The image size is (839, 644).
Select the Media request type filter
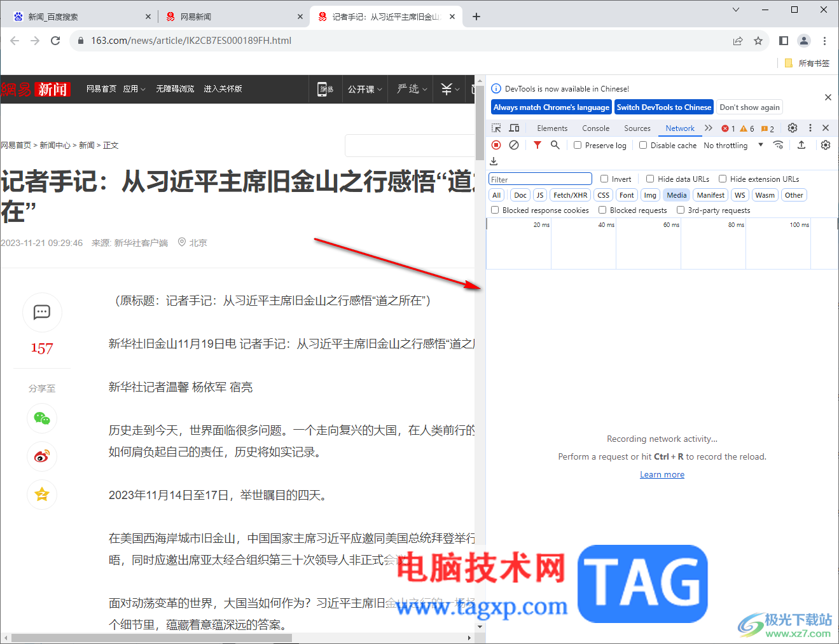[x=676, y=195]
